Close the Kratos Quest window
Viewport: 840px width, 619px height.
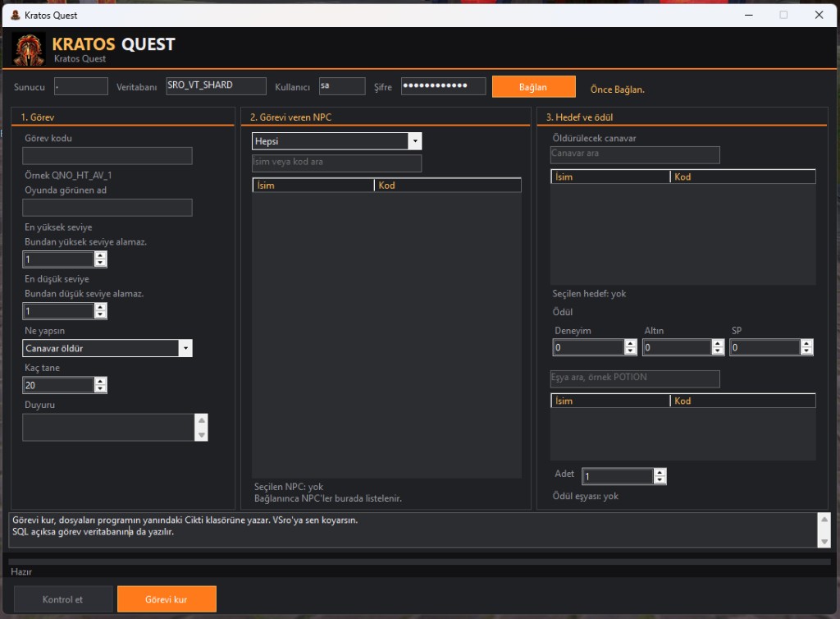pyautogui.click(x=819, y=15)
